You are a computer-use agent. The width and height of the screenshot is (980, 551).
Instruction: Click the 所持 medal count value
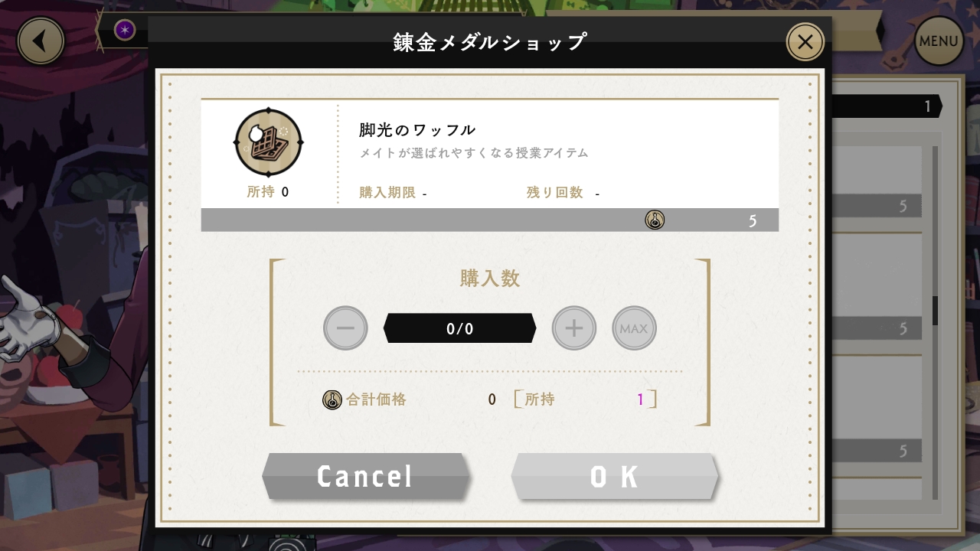click(641, 399)
